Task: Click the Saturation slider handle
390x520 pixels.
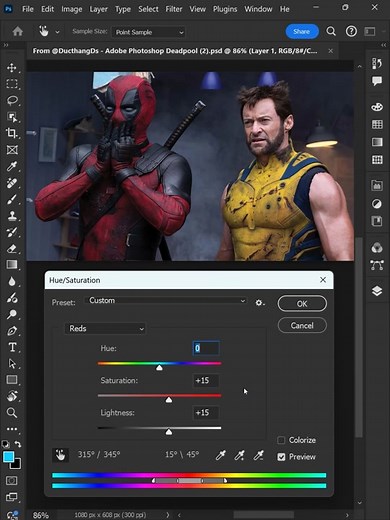Action: tap(169, 399)
